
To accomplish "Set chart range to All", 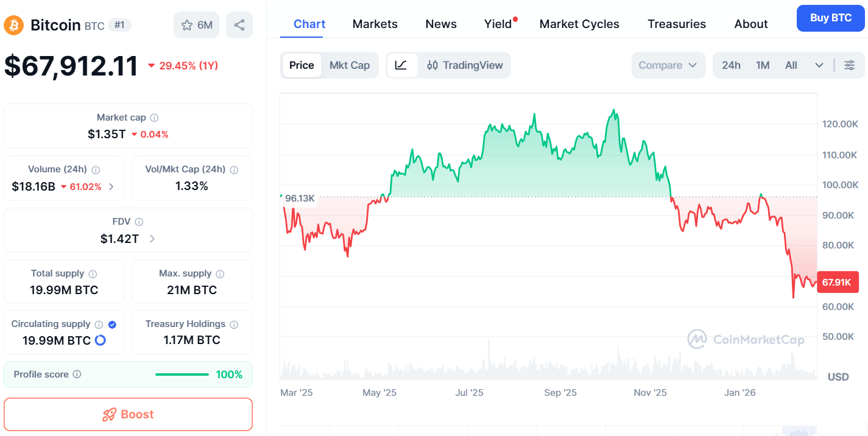I will 791,65.
